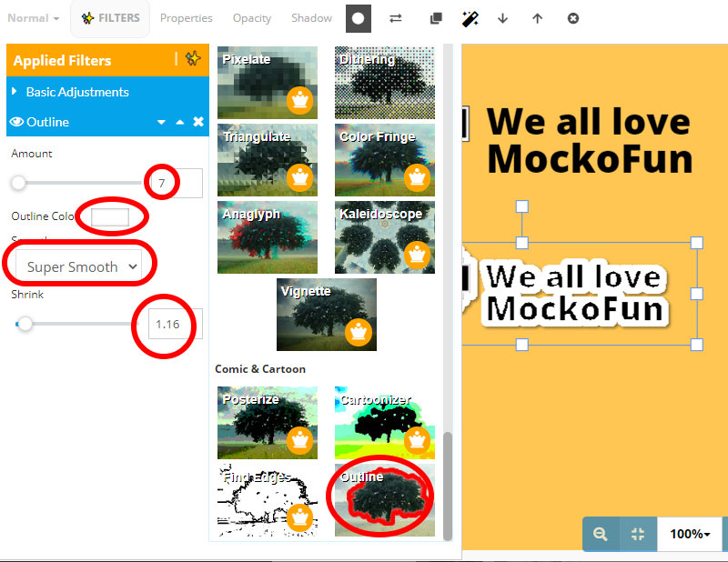Click the magic wand icon in toolbar
The image size is (728, 562).
(470, 18)
